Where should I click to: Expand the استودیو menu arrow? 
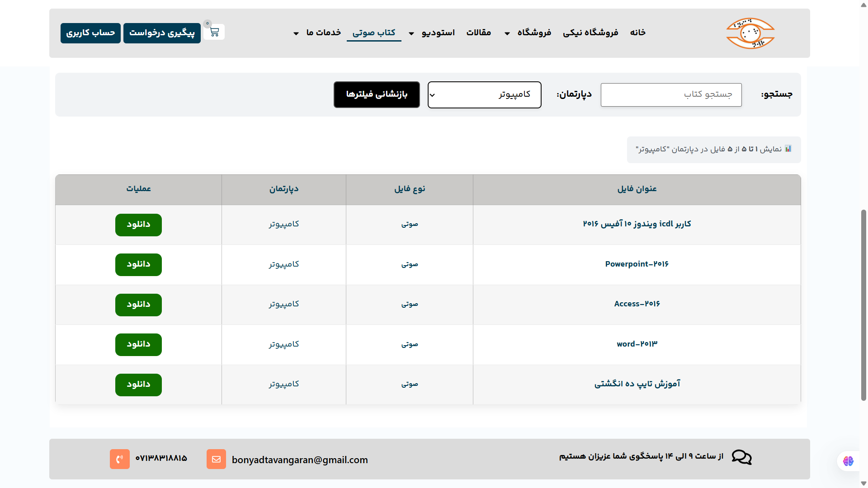[x=411, y=33]
